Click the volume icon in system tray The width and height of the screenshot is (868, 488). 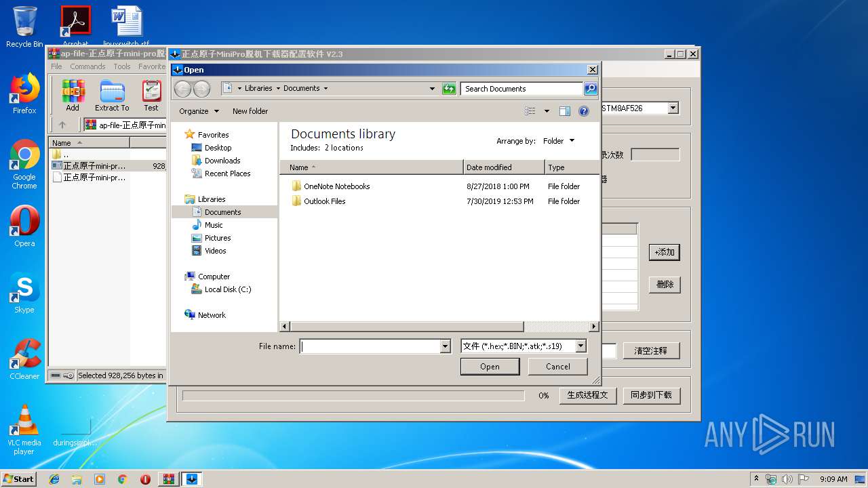click(787, 479)
